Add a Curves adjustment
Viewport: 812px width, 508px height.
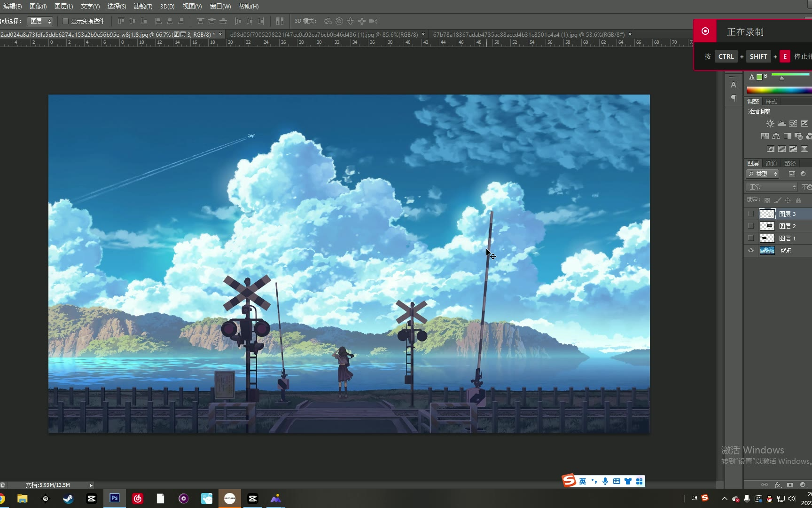[793, 124]
